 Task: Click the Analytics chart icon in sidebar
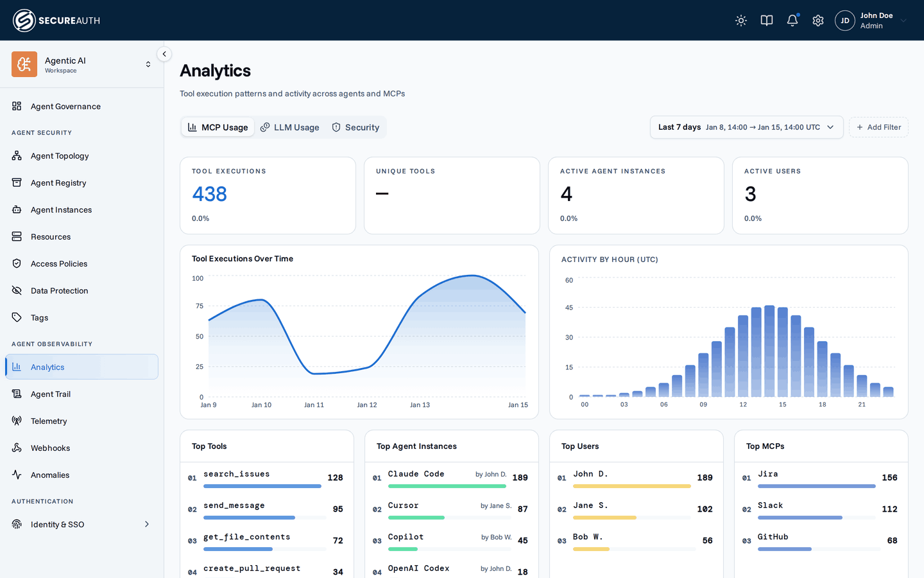coord(17,367)
